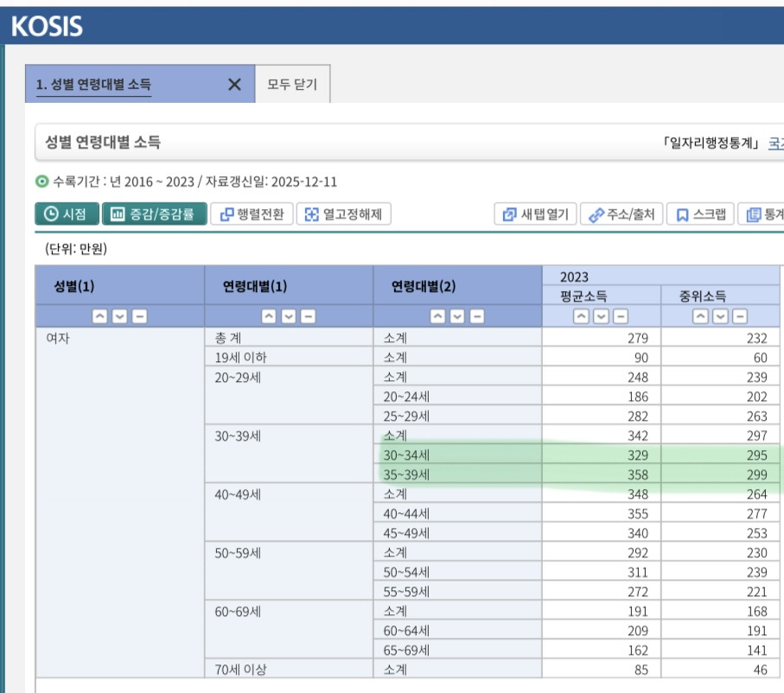Sort 평균소득 column ascending
The height and width of the screenshot is (693, 784).
(583, 316)
